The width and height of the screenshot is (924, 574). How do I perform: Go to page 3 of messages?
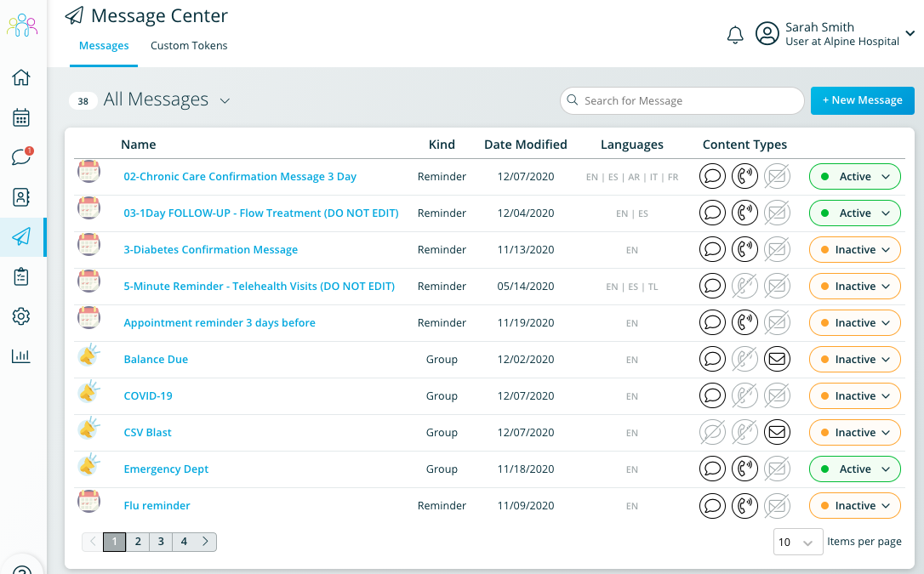tap(161, 542)
